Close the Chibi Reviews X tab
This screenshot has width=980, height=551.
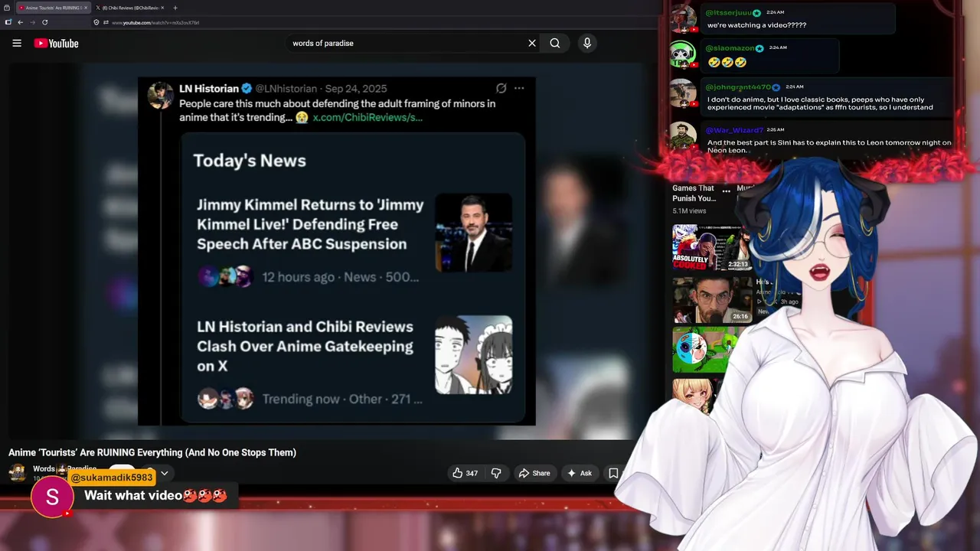[163, 8]
